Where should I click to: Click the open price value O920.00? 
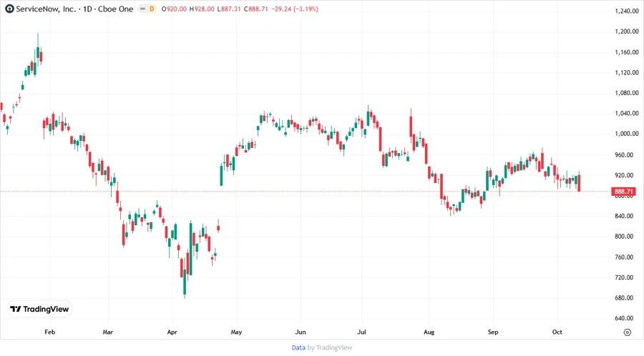click(172, 9)
